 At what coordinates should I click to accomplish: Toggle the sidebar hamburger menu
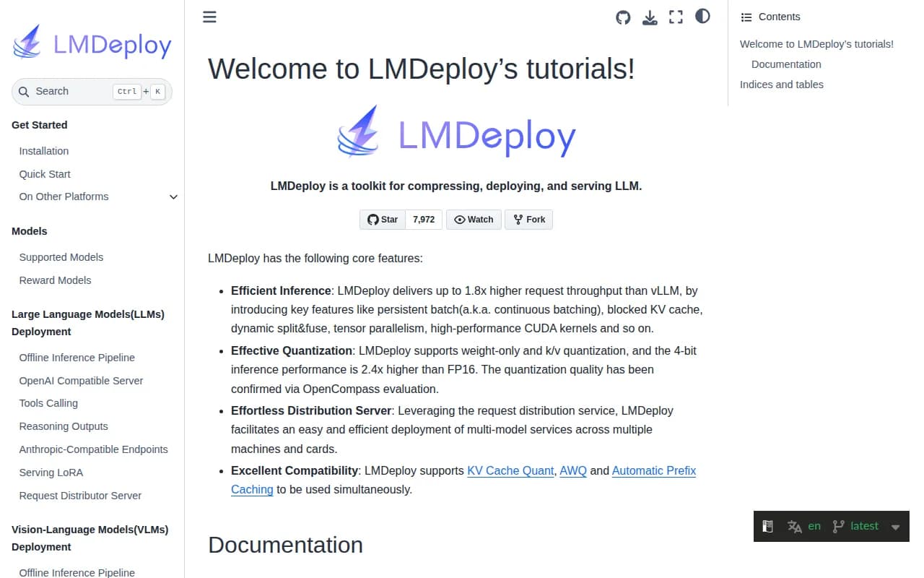pos(209,17)
